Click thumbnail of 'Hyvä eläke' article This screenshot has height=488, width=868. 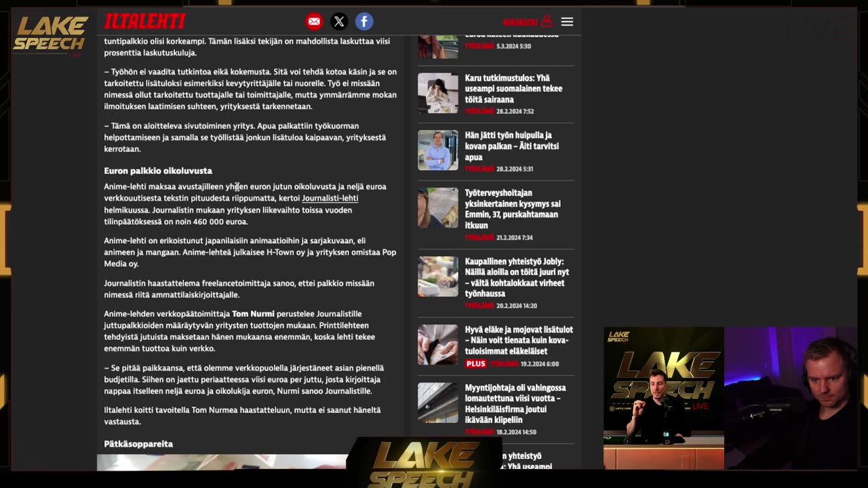click(438, 345)
